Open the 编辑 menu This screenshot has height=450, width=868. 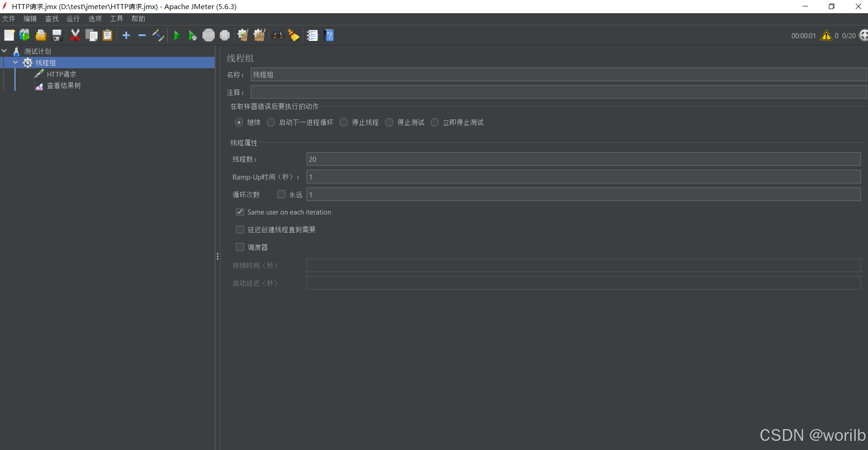30,19
